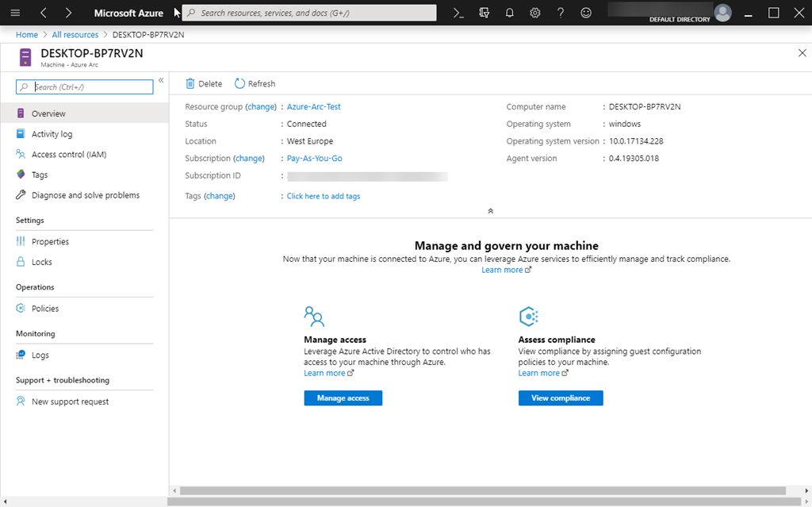Viewport: 812px width, 507px height.
Task: Open the account avatar menu
Action: 722,13
